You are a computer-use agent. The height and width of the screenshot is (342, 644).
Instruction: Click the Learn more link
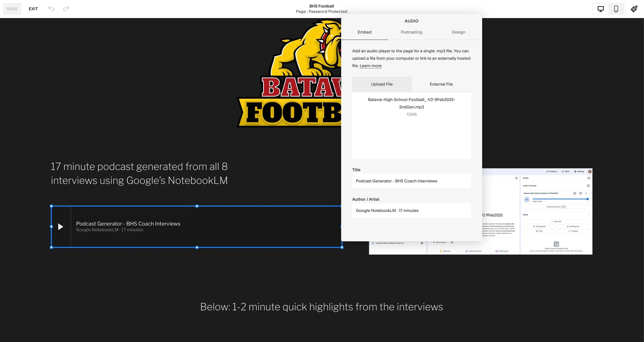coord(370,66)
